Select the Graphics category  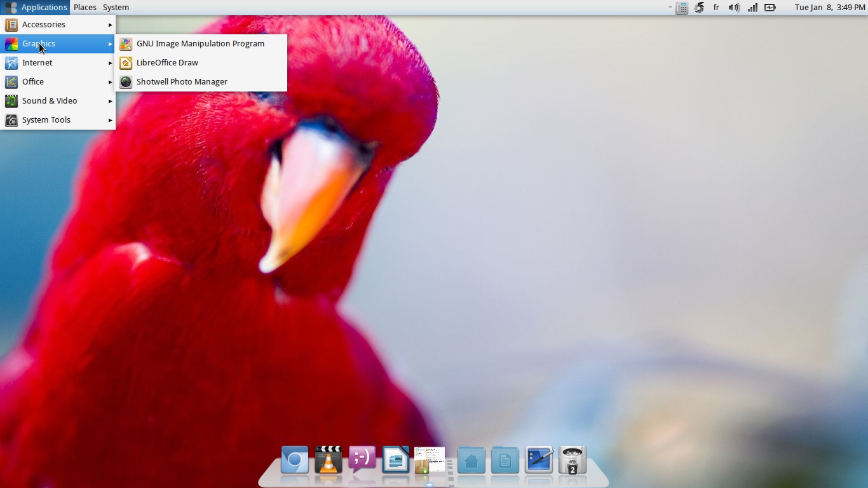(58, 44)
